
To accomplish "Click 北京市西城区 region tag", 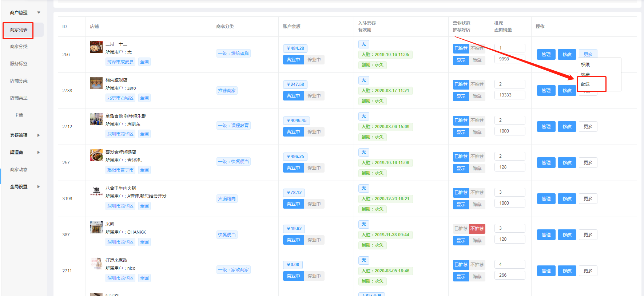I will 120,98.
